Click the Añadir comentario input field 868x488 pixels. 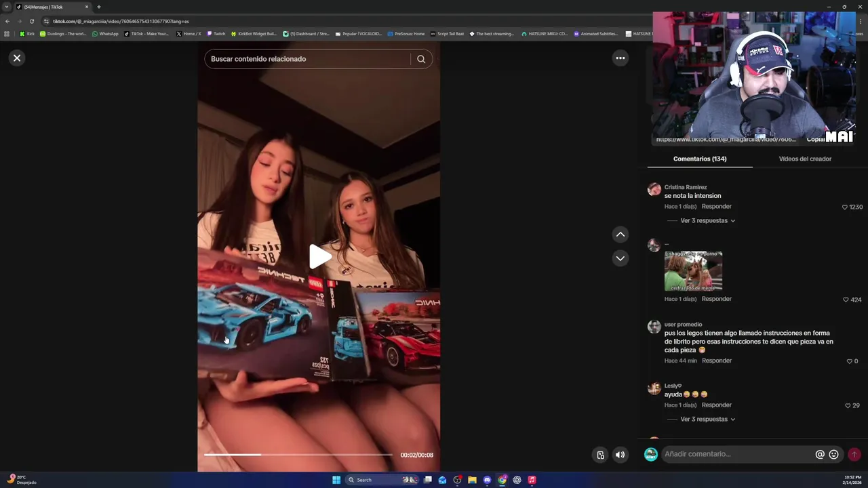pyautogui.click(x=738, y=454)
